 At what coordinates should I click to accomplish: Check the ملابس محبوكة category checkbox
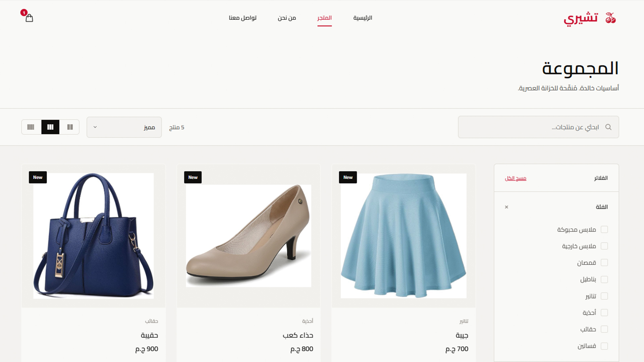604,230
